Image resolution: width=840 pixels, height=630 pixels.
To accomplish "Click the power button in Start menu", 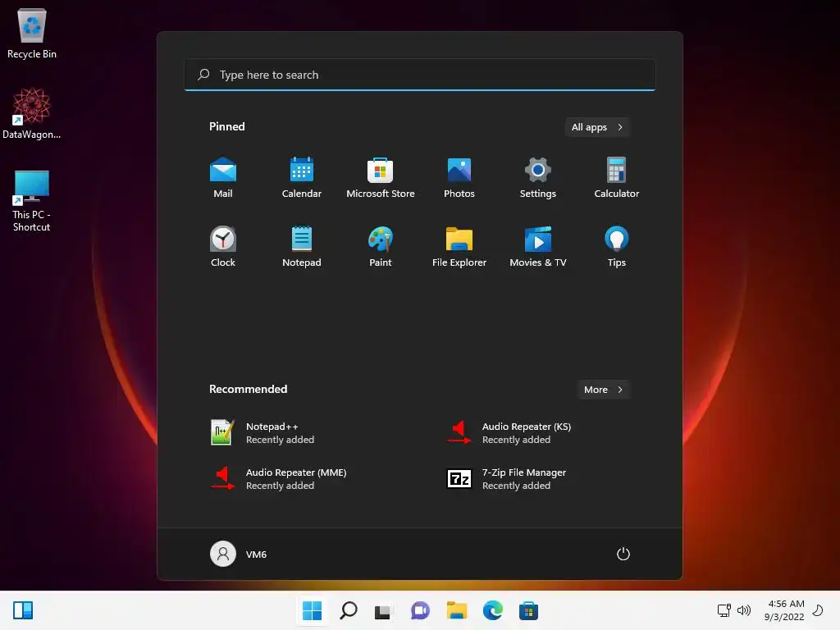I will (623, 554).
